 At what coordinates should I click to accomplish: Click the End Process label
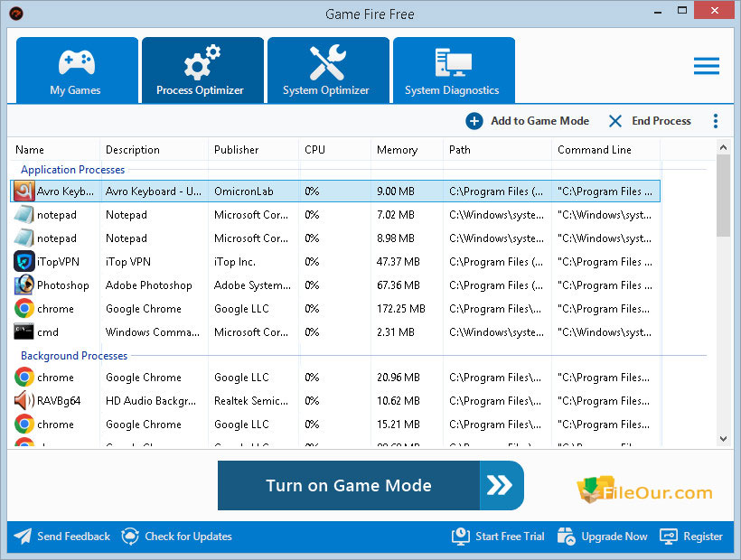(661, 121)
